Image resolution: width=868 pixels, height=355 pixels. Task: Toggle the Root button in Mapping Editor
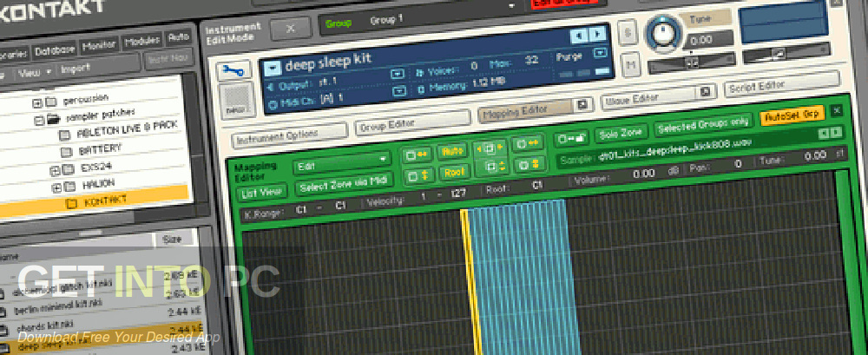454,172
